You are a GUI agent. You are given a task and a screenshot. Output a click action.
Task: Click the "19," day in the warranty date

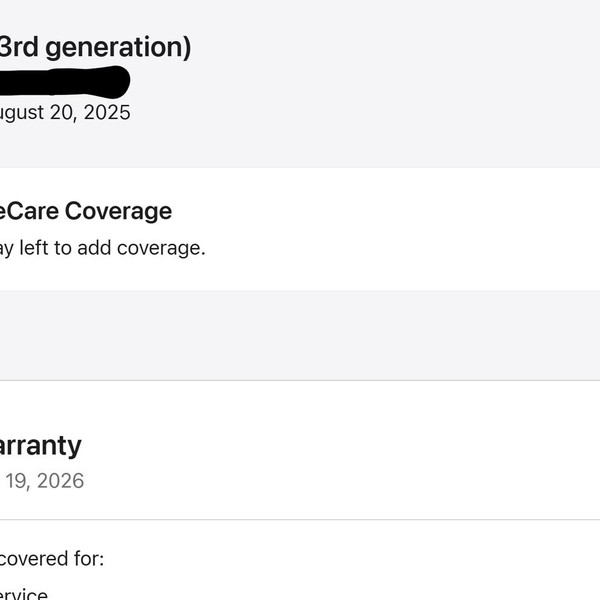click(17, 481)
